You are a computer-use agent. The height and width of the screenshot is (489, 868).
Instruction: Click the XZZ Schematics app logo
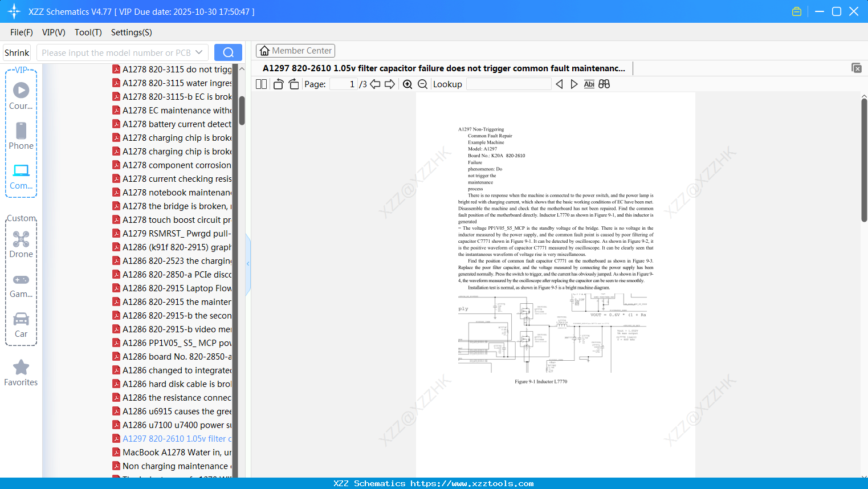click(14, 11)
